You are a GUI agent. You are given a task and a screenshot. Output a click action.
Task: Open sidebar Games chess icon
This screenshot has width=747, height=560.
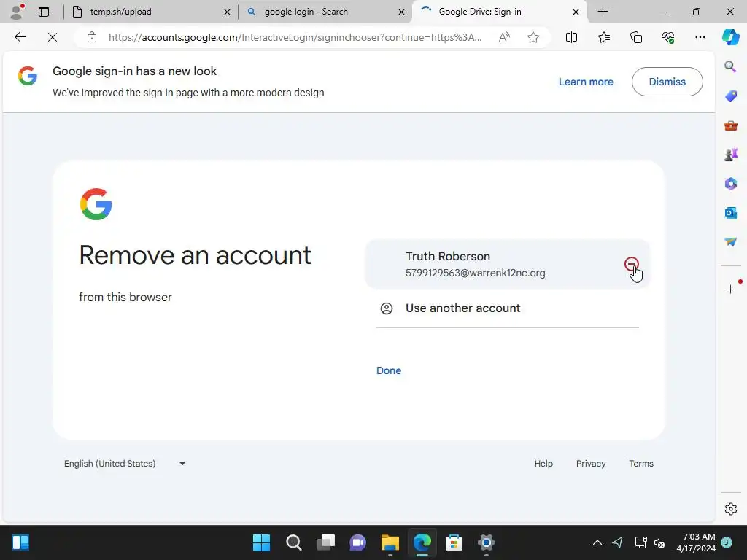coord(730,155)
